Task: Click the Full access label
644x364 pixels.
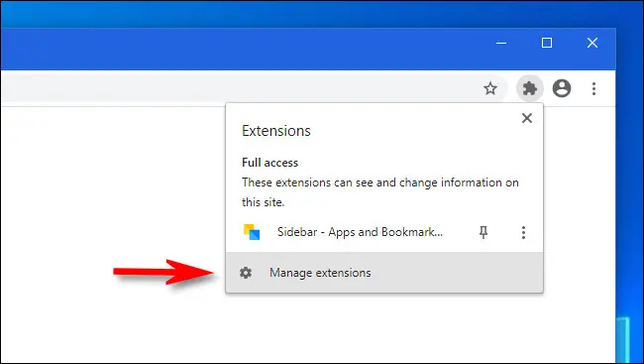Action: tap(269, 163)
